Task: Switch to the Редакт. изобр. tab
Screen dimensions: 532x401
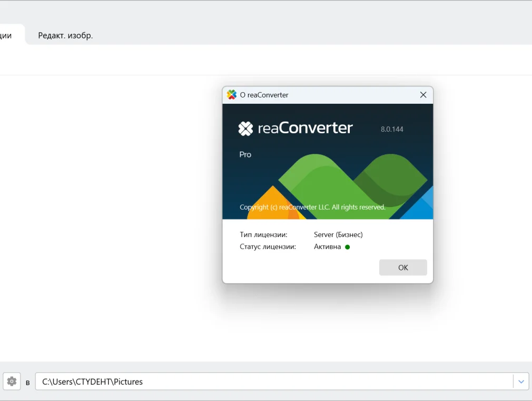Action: 65,36
